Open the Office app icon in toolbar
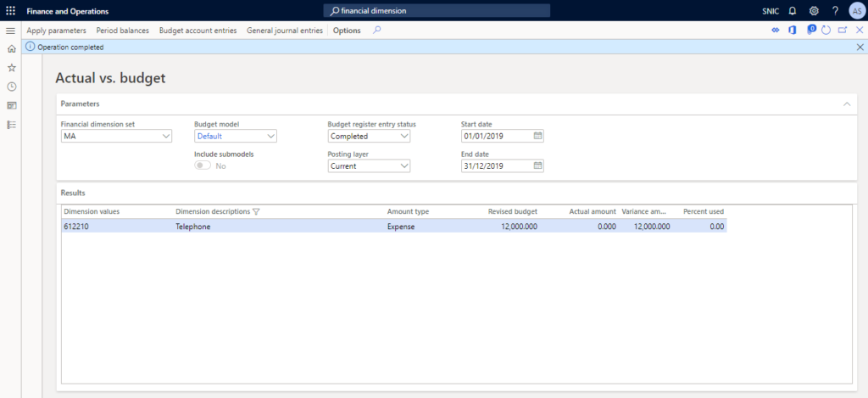Viewport: 868px width, 398px height. click(792, 31)
